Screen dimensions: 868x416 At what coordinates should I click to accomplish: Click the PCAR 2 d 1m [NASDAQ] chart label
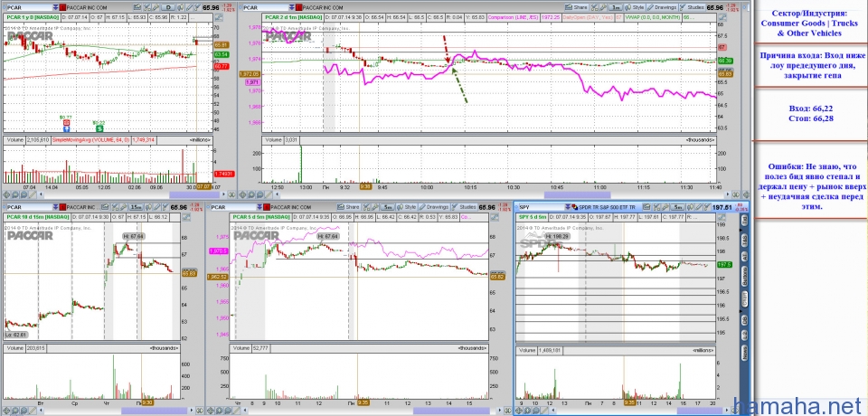click(293, 17)
